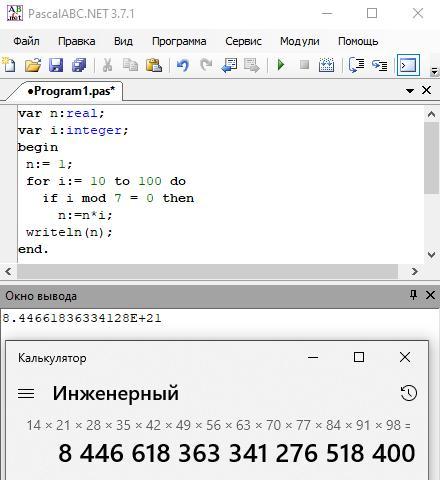Image resolution: width=440 pixels, height=480 pixels.
Task: Run the program with green play icon
Action: (x=281, y=65)
